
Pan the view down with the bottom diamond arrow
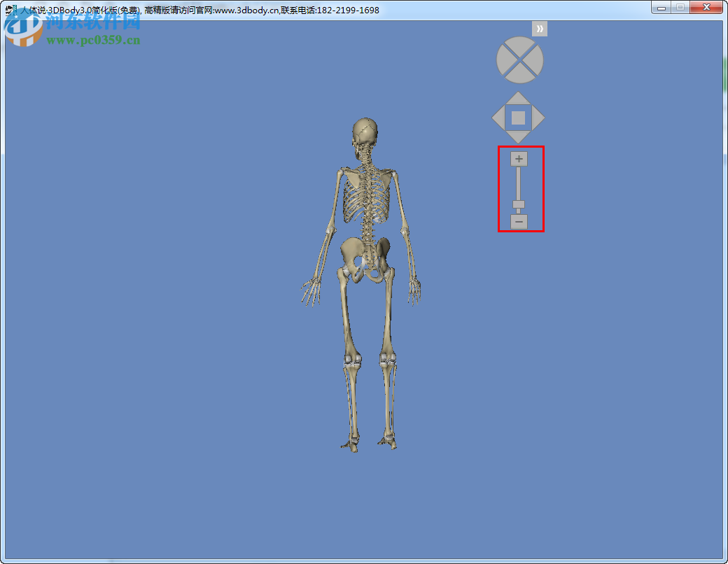pos(518,134)
